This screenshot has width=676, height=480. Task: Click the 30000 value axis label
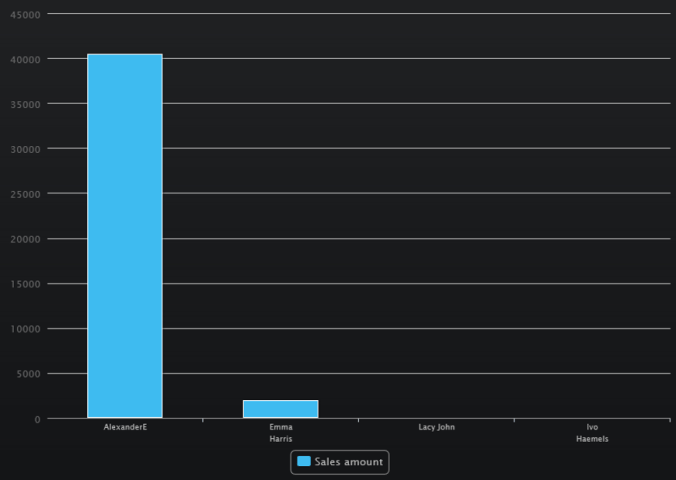point(26,149)
